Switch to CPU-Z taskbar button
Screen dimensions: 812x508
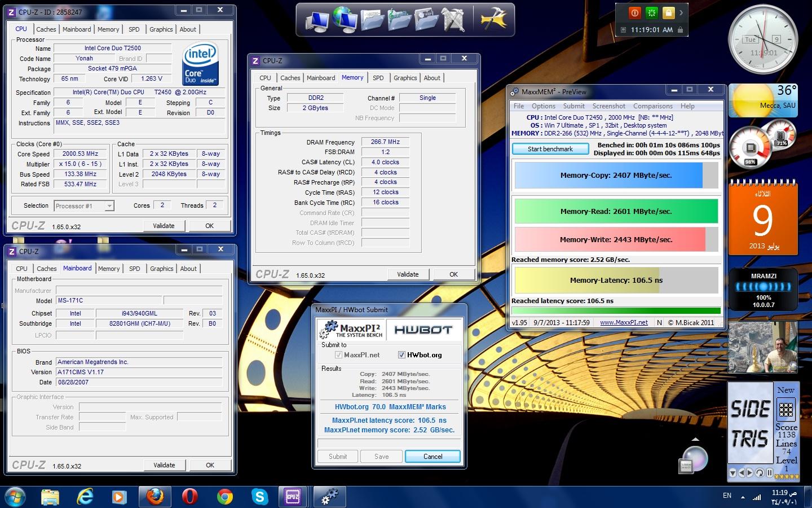[293, 496]
